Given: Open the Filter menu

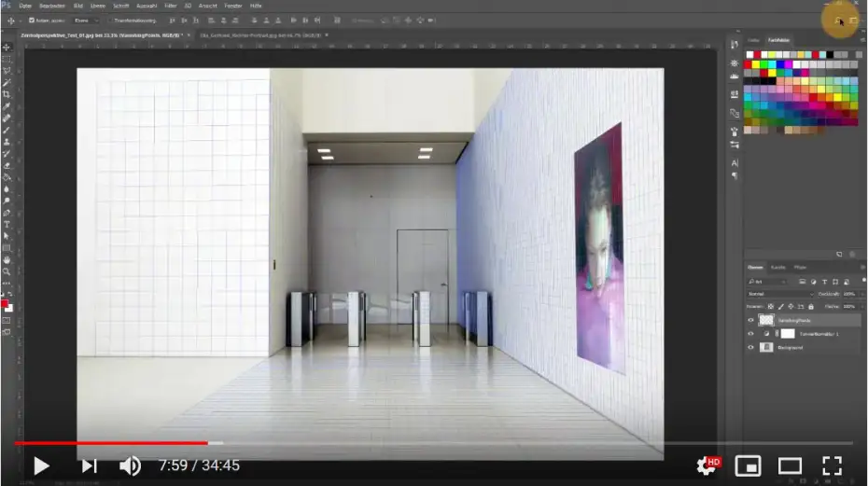Looking at the screenshot, I should point(171,6).
